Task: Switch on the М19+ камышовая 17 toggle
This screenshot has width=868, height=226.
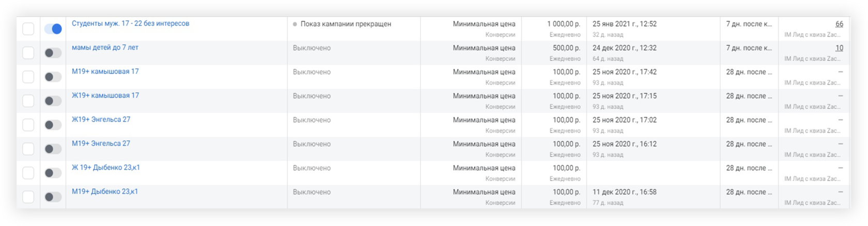Action: 53,77
